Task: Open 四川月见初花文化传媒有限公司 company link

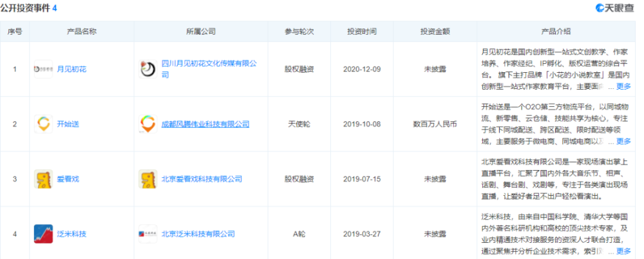Action: pyautogui.click(x=209, y=69)
